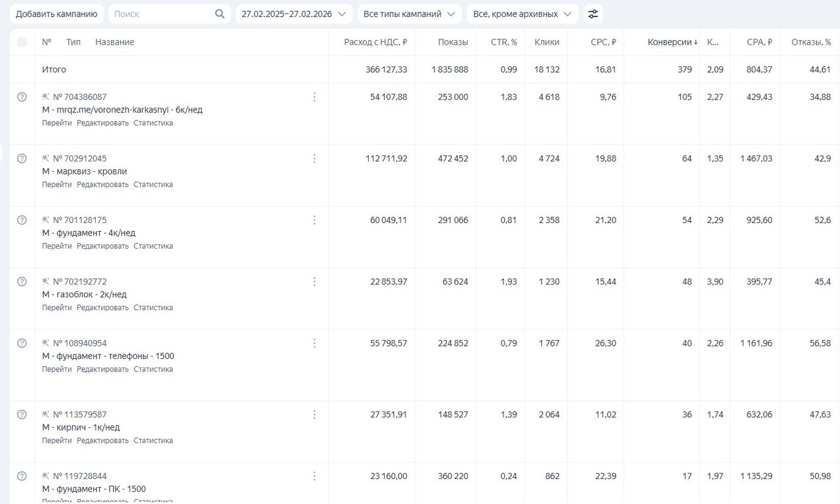
Task: Click Редактировать for М - фундамент - 4к/нед
Action: (102, 246)
